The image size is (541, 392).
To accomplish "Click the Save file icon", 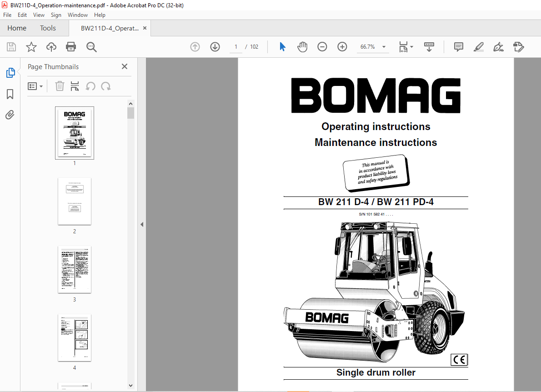I will tap(11, 47).
